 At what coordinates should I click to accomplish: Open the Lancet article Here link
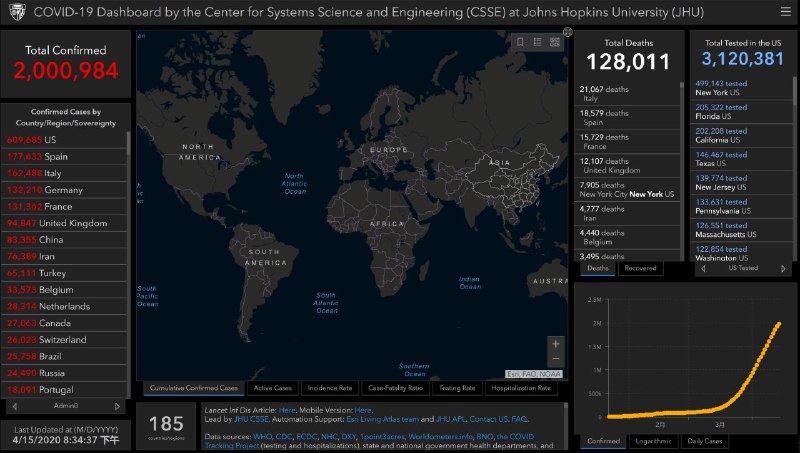[287, 410]
